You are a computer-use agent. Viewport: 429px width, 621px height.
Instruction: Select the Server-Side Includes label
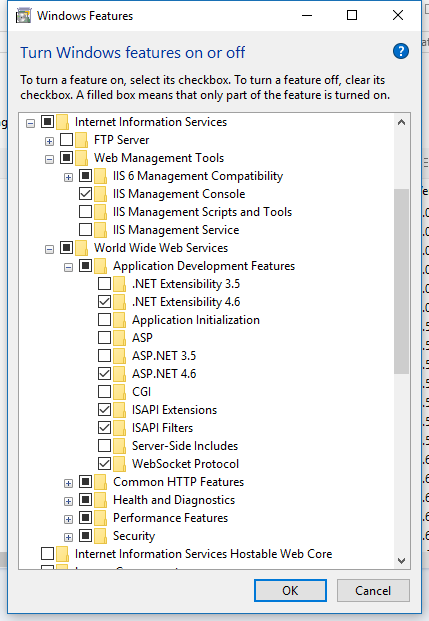click(185, 446)
